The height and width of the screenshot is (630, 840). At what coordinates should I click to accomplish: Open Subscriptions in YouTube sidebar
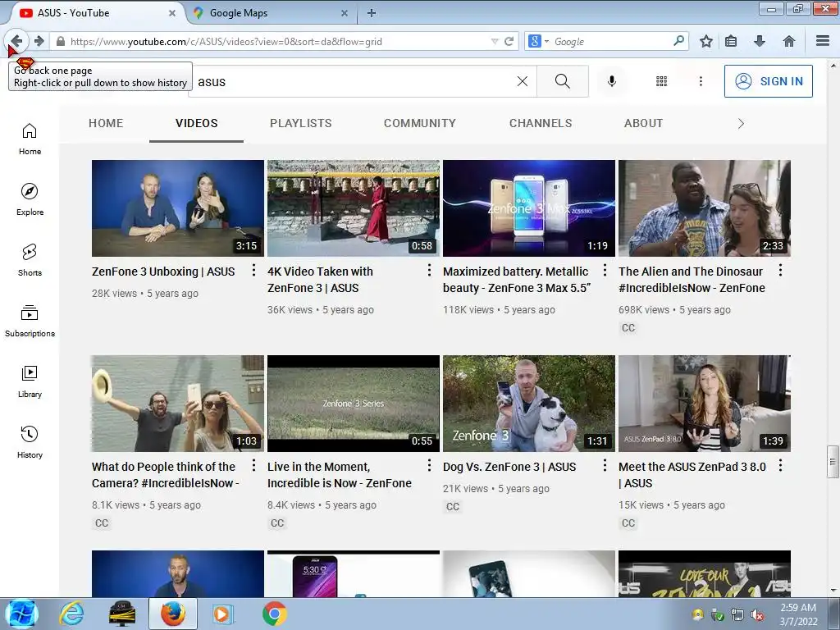click(30, 321)
